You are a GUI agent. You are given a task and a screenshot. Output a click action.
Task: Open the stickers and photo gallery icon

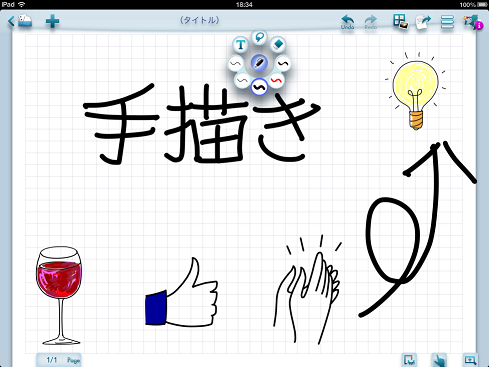click(400, 22)
